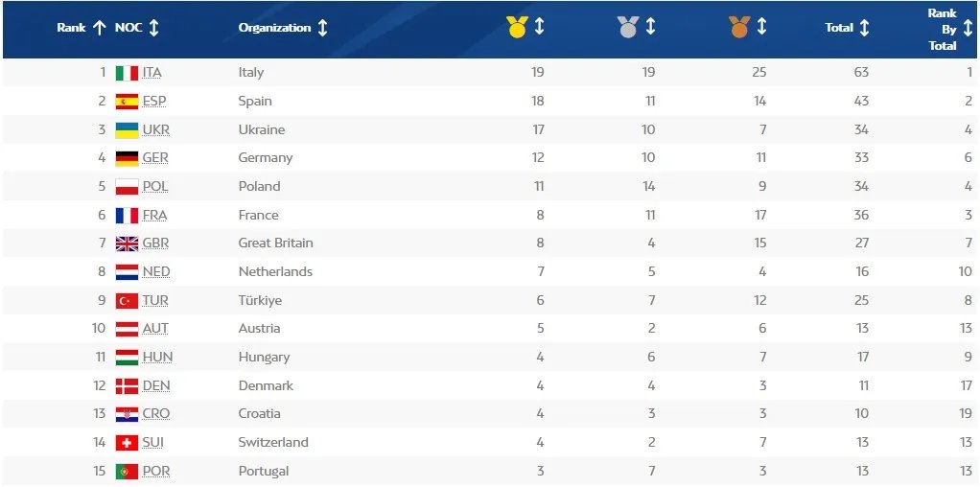Click the gold medal icon in header

pyautogui.click(x=517, y=28)
